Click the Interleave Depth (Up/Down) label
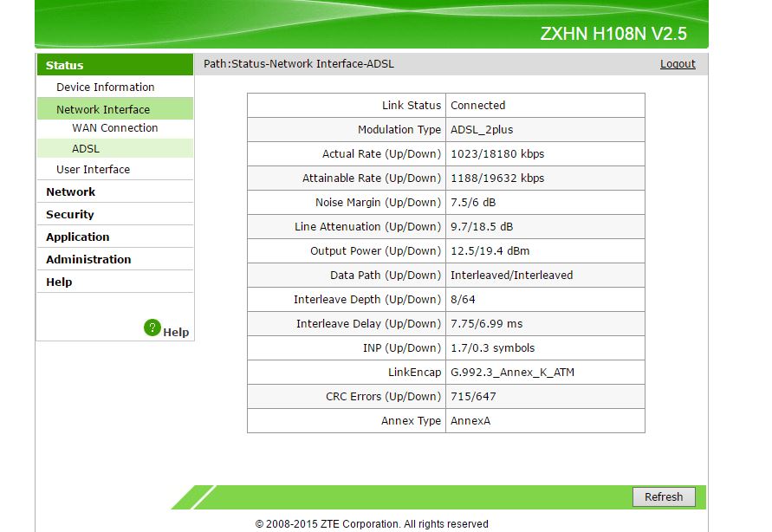The width and height of the screenshot is (772, 532). 367,299
